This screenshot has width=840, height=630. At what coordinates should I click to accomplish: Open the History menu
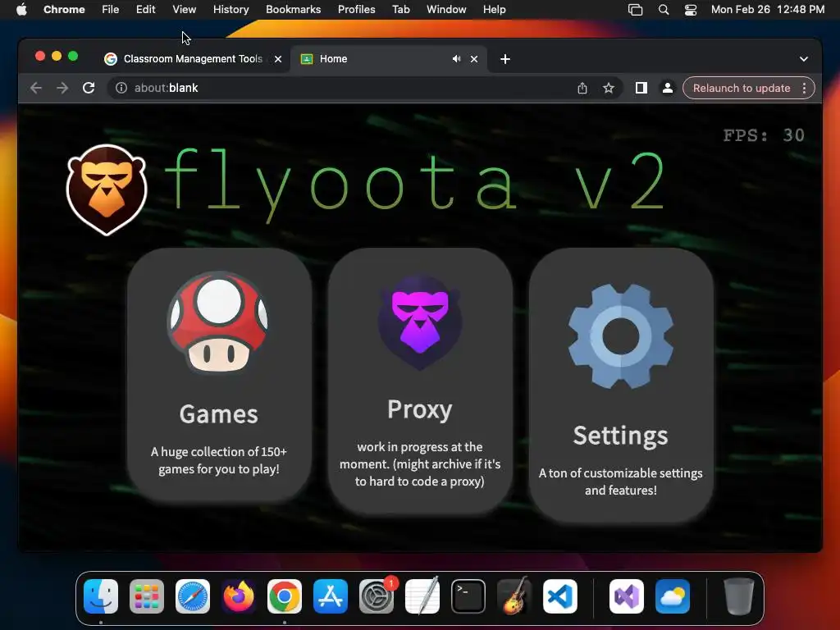(x=231, y=10)
